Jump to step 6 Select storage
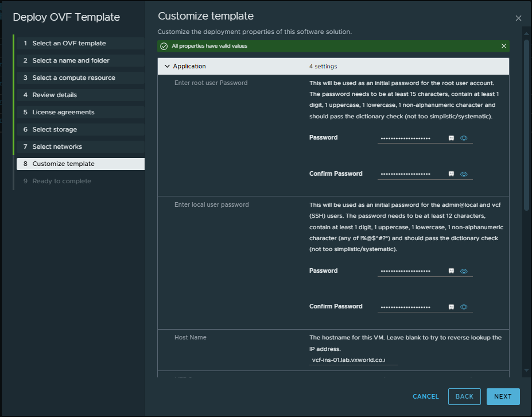The height and width of the screenshot is (417, 532). click(55, 129)
